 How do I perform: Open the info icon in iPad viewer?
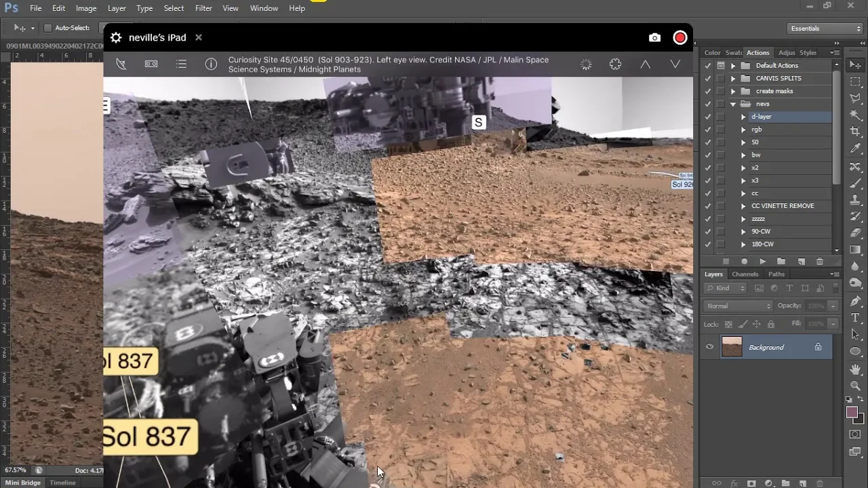211,64
